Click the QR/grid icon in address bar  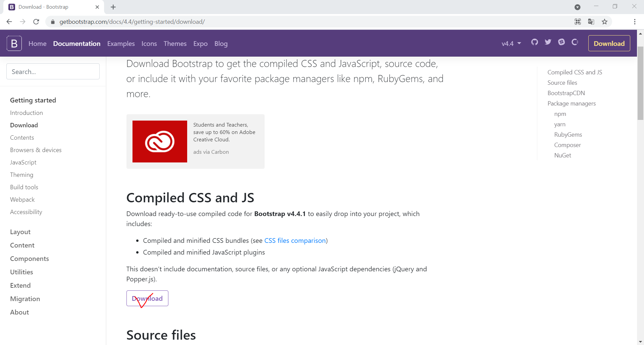coord(578,22)
